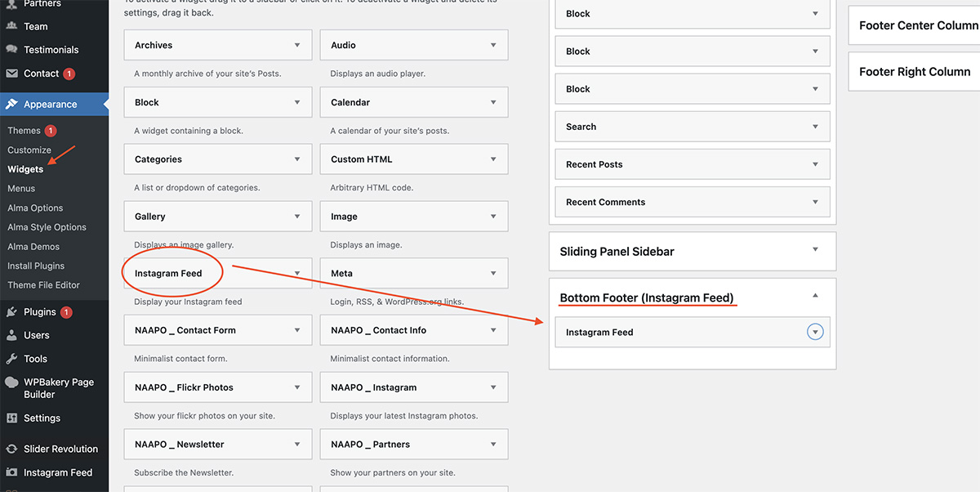980x492 pixels.
Task: Select the Footer Right Column widget area
Action: (914, 72)
